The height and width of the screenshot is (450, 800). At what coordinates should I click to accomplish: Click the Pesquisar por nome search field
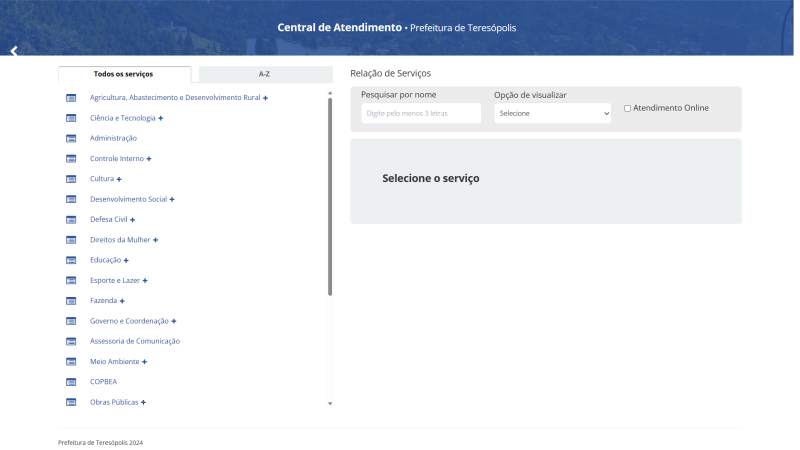pyautogui.click(x=421, y=114)
